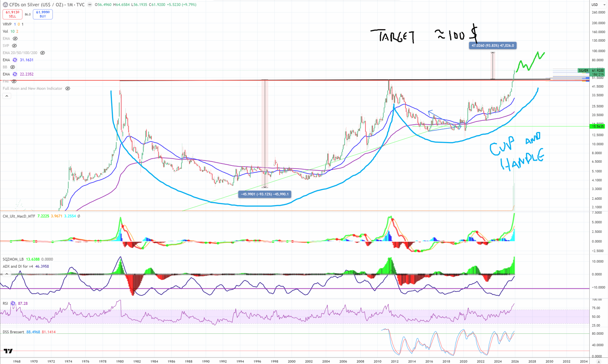Click refresh icon beside RSI label
The width and height of the screenshot is (608, 364).
(13, 303)
